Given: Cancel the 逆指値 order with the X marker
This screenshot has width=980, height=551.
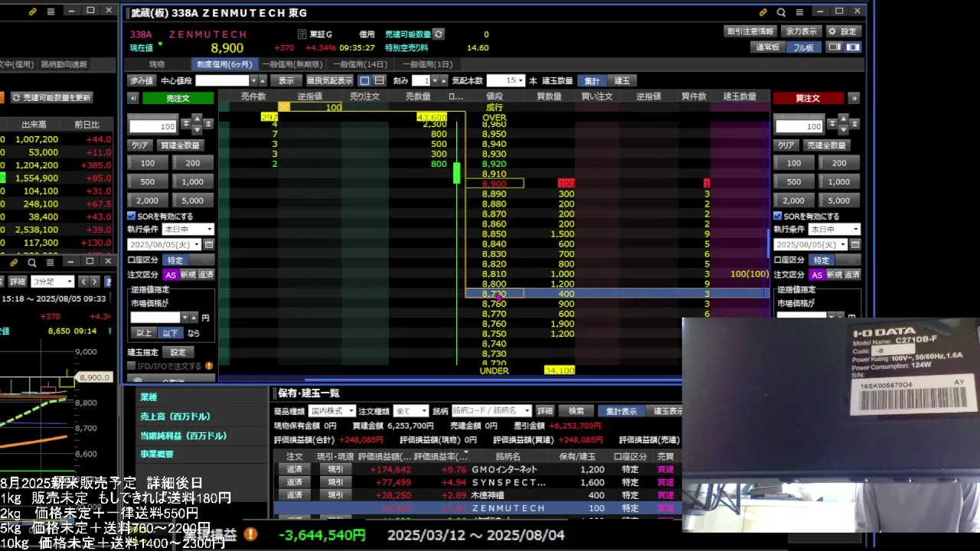Looking at the screenshot, I should (284, 107).
